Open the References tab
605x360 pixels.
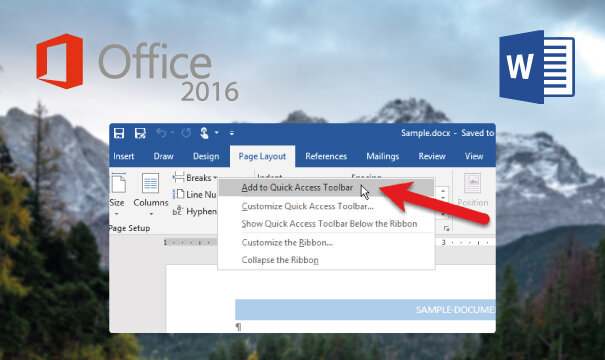click(326, 156)
